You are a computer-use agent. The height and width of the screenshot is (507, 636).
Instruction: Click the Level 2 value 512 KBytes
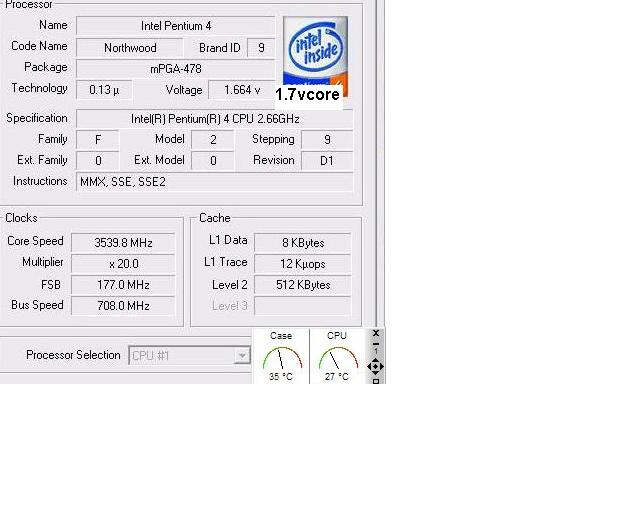coord(303,285)
